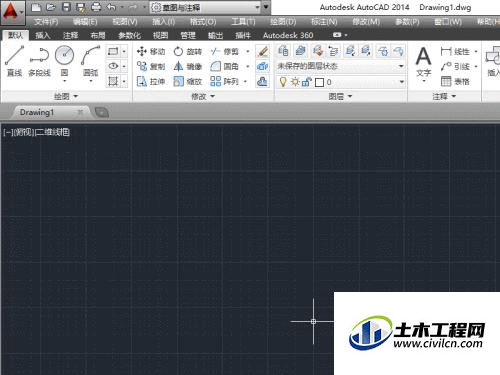500x375 pixels.
Task: Open the unsaved layer state dropdown
Action: (x=341, y=66)
